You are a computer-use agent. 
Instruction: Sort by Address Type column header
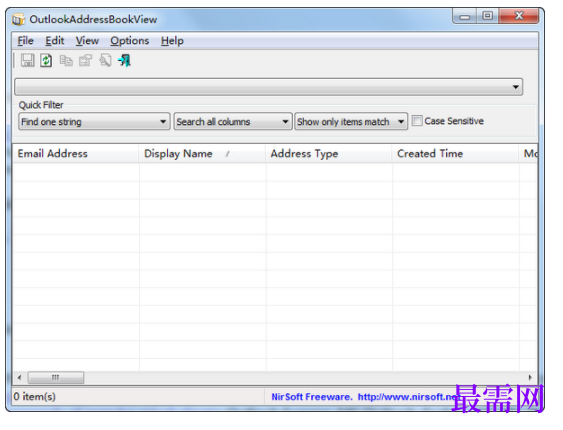tap(329, 154)
